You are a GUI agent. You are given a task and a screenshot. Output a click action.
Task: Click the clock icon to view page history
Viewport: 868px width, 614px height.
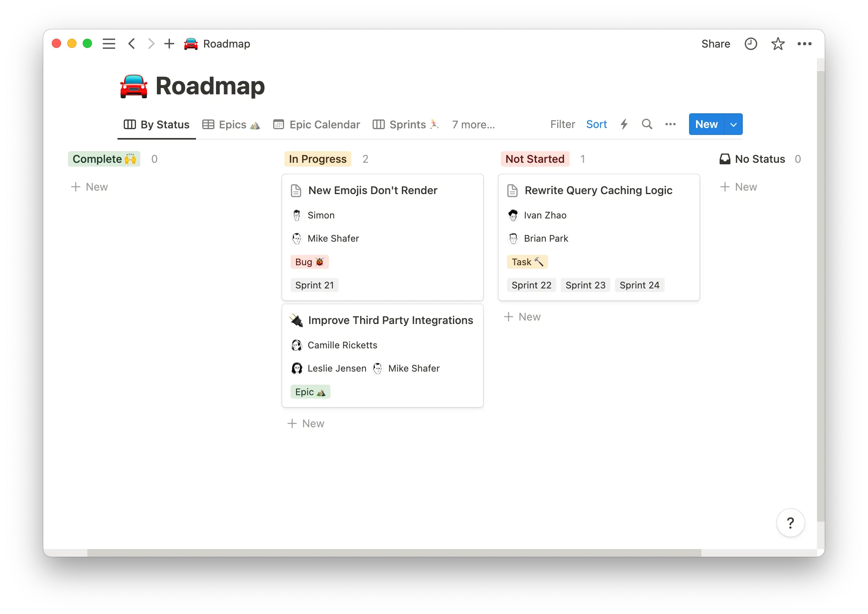click(x=751, y=44)
